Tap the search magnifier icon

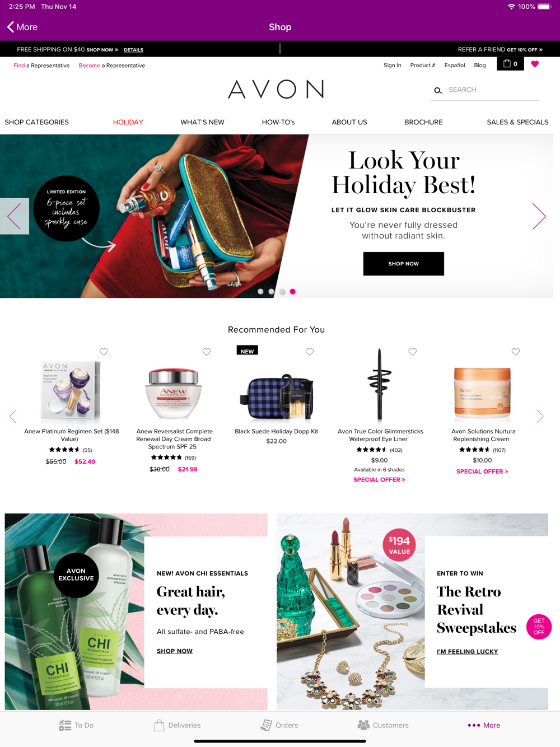click(x=438, y=90)
